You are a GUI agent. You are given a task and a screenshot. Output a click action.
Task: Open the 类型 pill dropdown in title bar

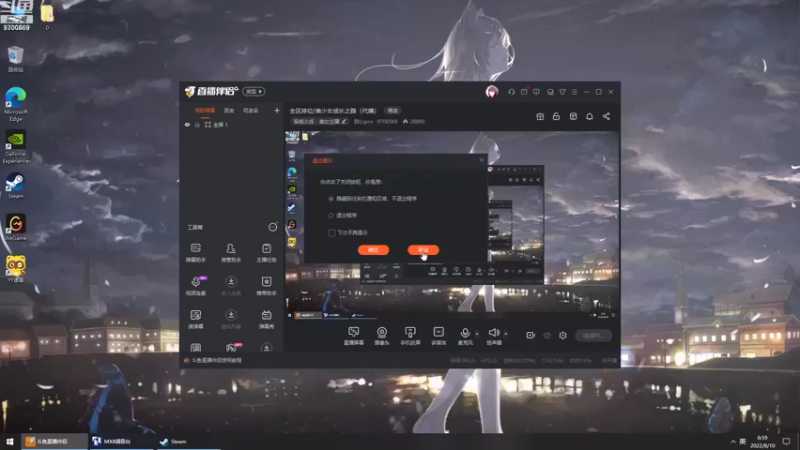[x=254, y=91]
